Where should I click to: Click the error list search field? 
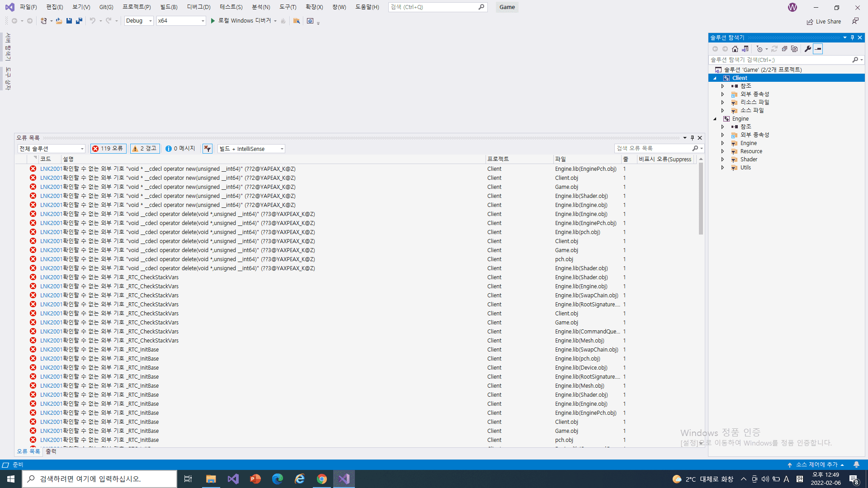click(653, 148)
